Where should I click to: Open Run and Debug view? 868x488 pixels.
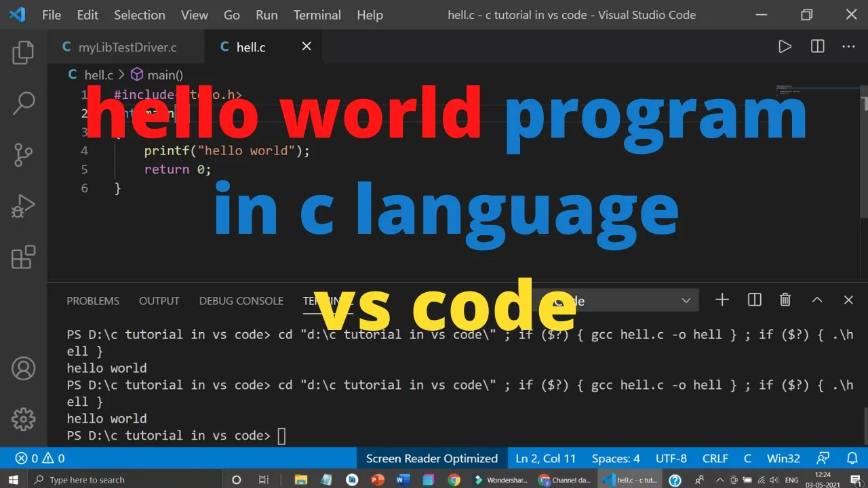(23, 206)
